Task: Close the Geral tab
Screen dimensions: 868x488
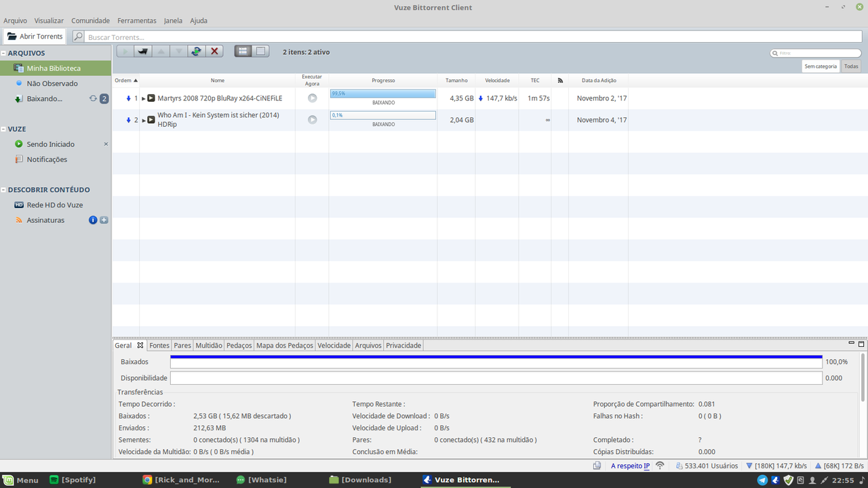Action: [140, 346]
